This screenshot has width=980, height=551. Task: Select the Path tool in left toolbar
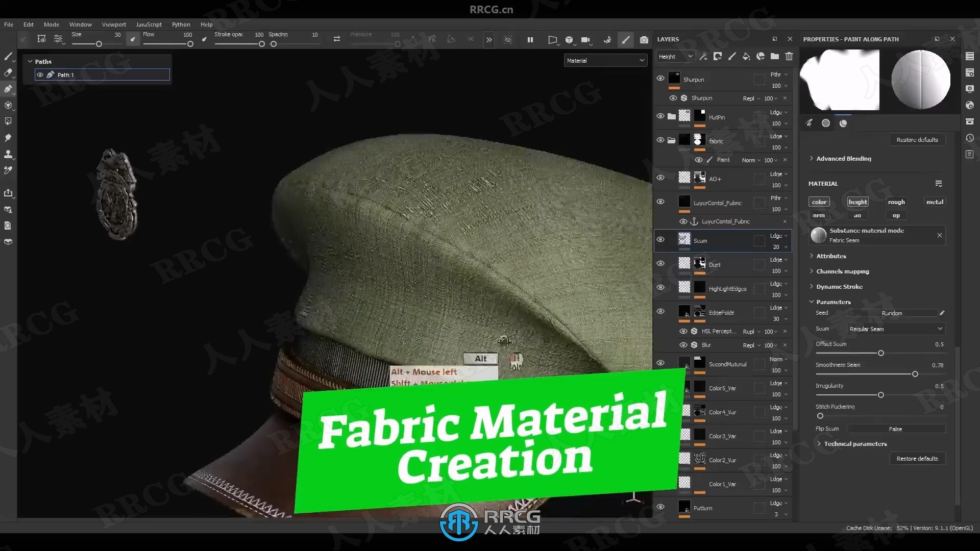[8, 89]
